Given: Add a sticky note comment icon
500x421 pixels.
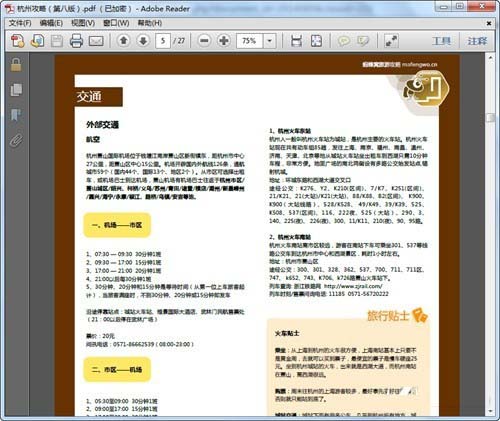Looking at the screenshot, I should [x=344, y=41].
